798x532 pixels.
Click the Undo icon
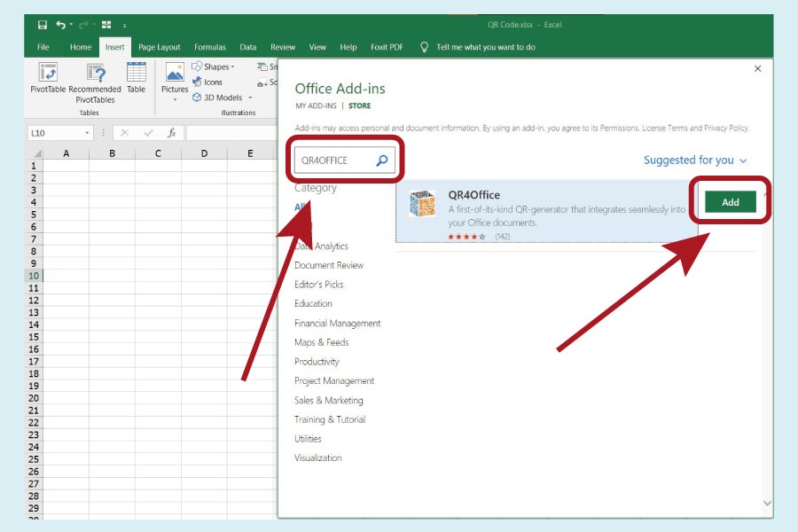(60, 25)
